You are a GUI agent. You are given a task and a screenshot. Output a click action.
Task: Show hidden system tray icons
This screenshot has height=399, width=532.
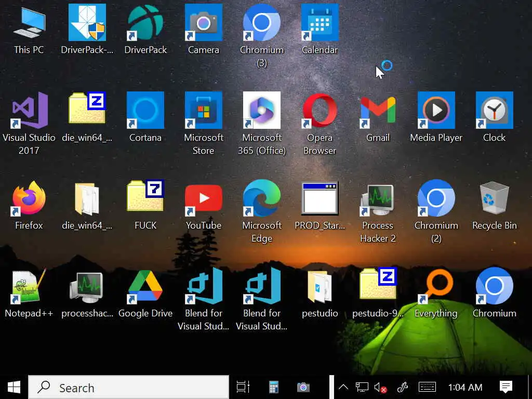[343, 387]
